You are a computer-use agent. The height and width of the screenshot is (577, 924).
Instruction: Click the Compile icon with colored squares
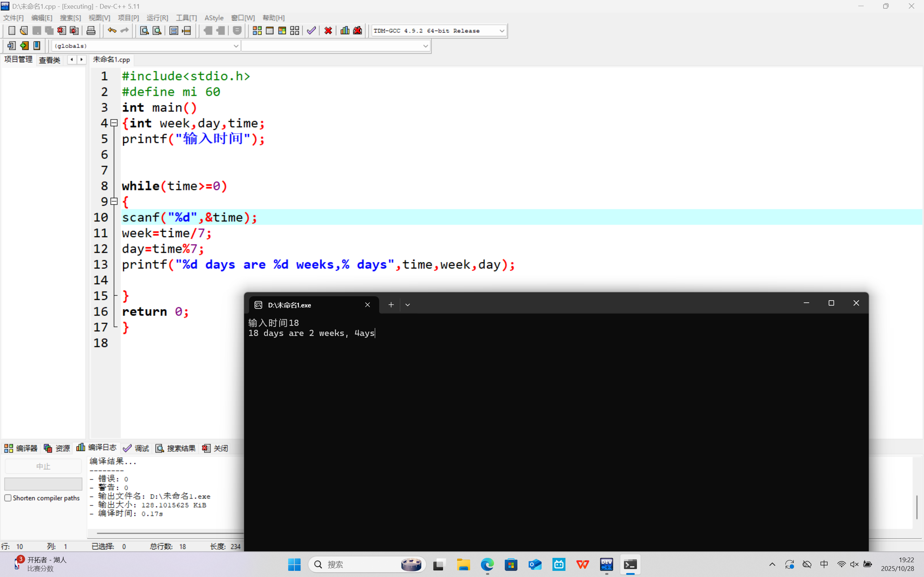click(257, 31)
